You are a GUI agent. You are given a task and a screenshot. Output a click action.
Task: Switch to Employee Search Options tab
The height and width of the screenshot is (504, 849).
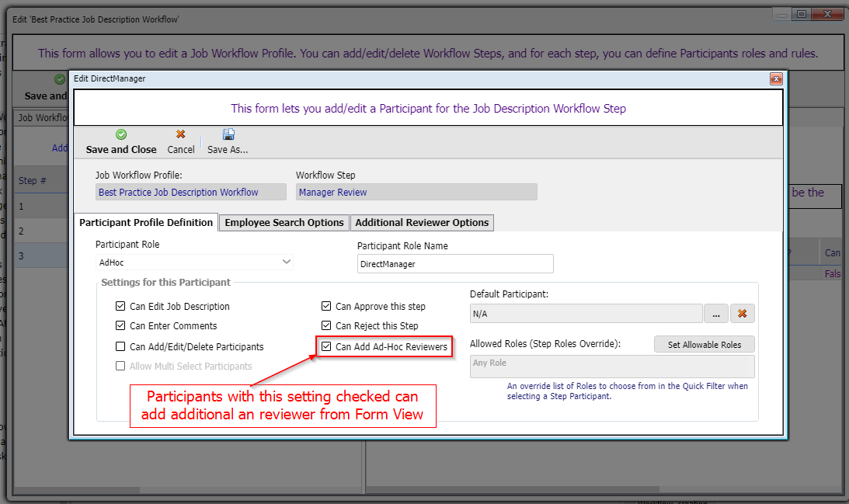pos(284,223)
